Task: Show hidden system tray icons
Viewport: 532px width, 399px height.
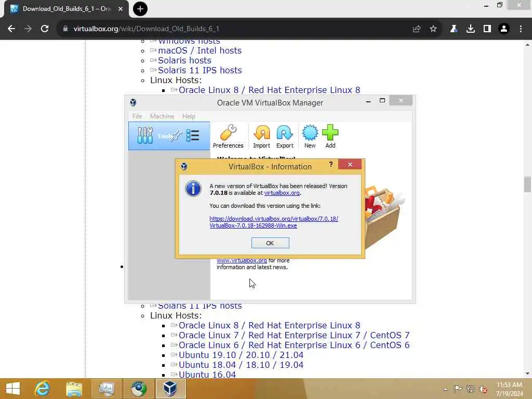Action: pos(445,389)
